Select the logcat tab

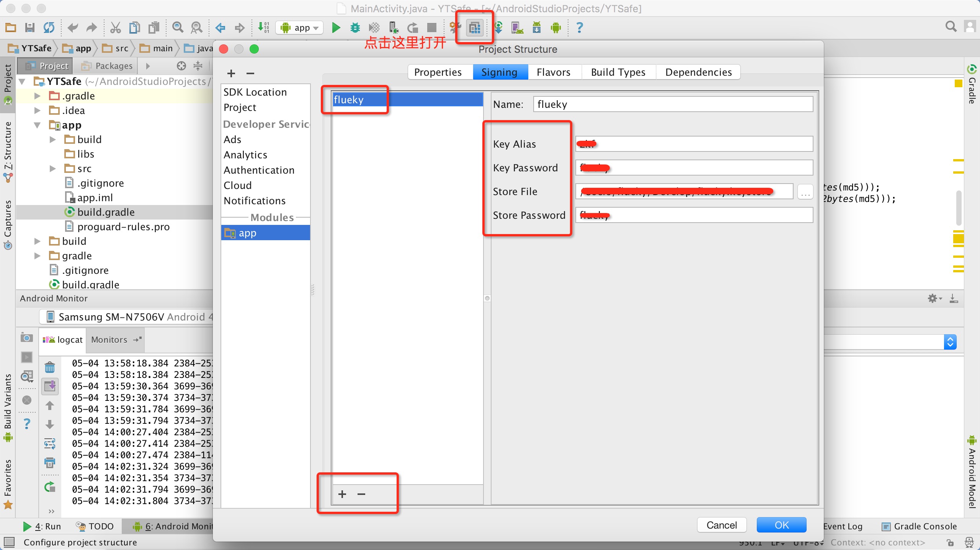tap(63, 340)
